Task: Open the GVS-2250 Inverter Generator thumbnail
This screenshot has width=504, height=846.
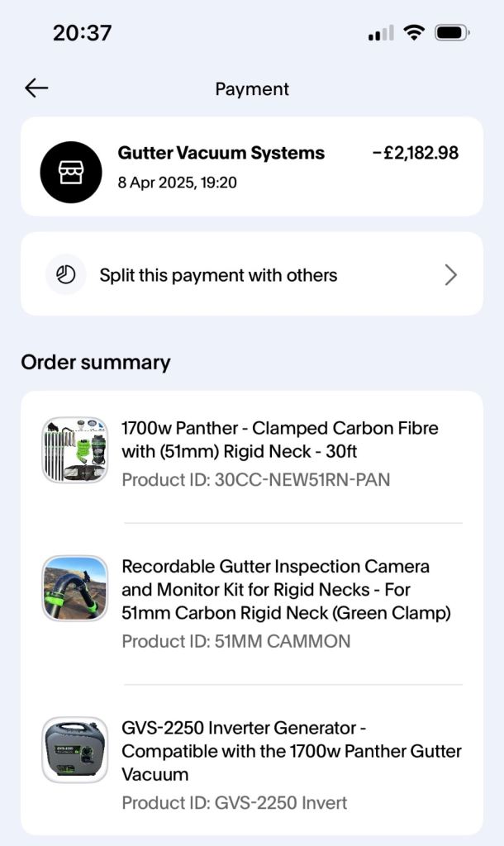Action: point(75,749)
